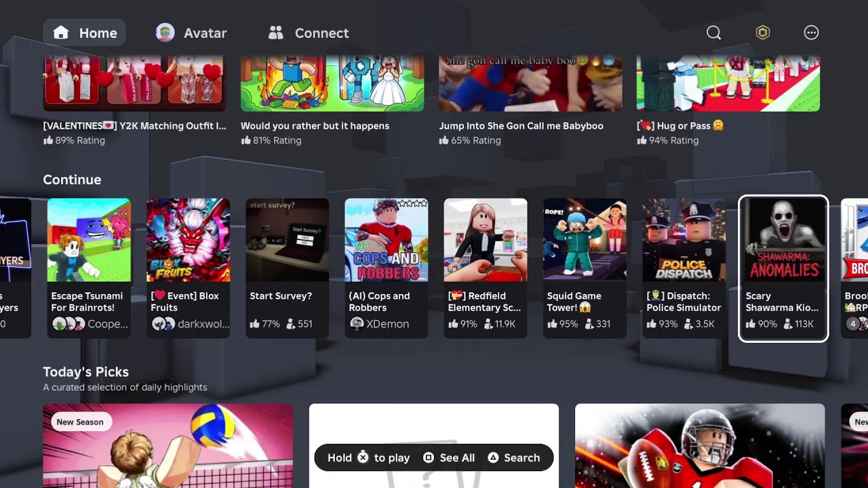Click thumbs-up icon on Scary Shawarma card
Viewport: 868px width, 488px height.
[x=751, y=324]
